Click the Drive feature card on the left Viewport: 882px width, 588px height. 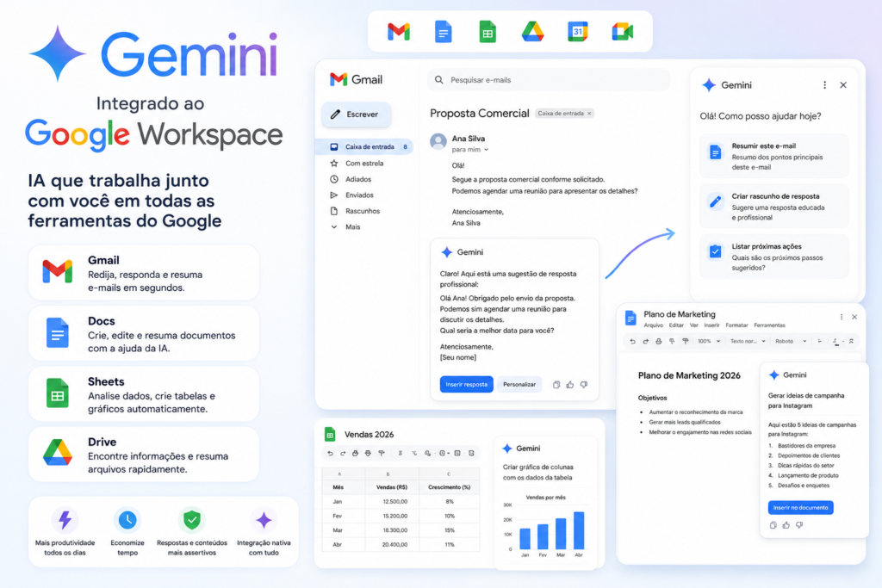(x=144, y=455)
